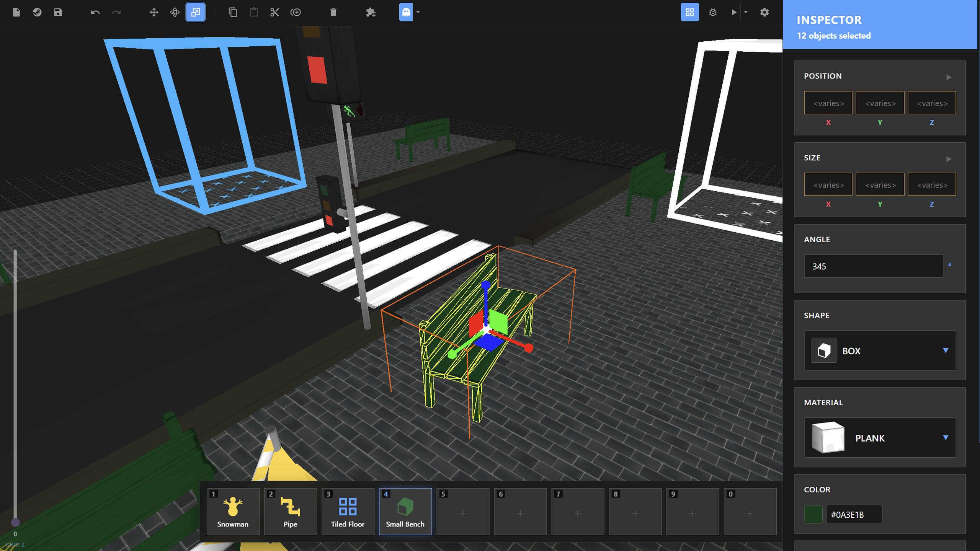The height and width of the screenshot is (551, 980).
Task: Click the add plugin (puzzle) icon
Action: tap(371, 12)
